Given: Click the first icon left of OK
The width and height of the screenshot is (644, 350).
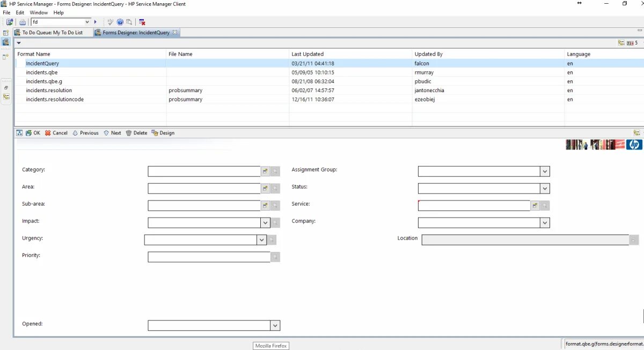Looking at the screenshot, I should tap(20, 133).
